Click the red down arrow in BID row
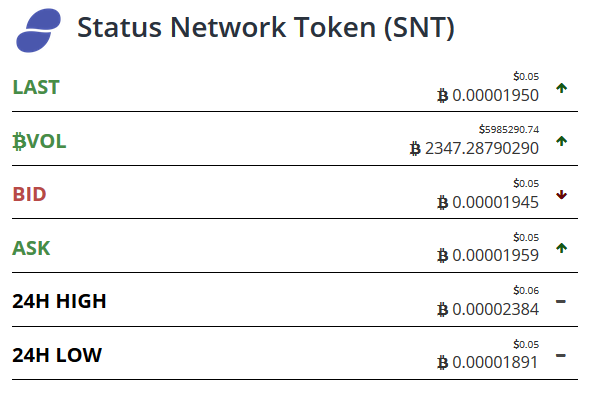 click(562, 195)
